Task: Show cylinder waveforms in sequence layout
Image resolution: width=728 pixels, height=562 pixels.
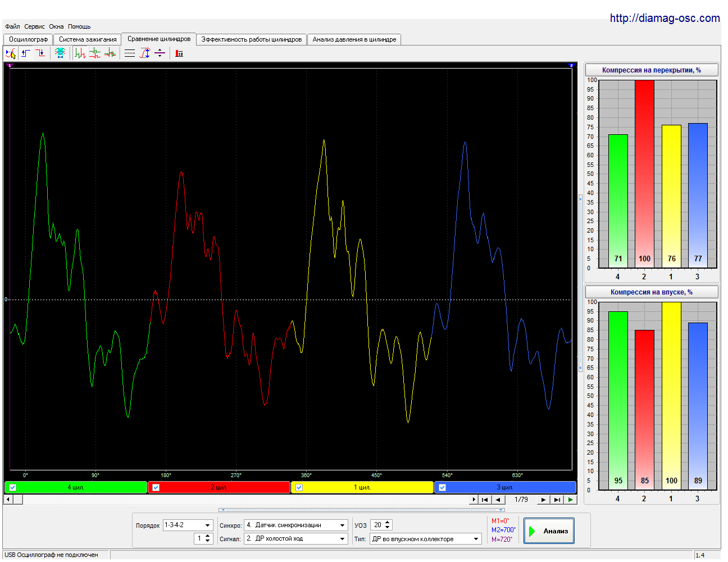Action: click(x=80, y=53)
